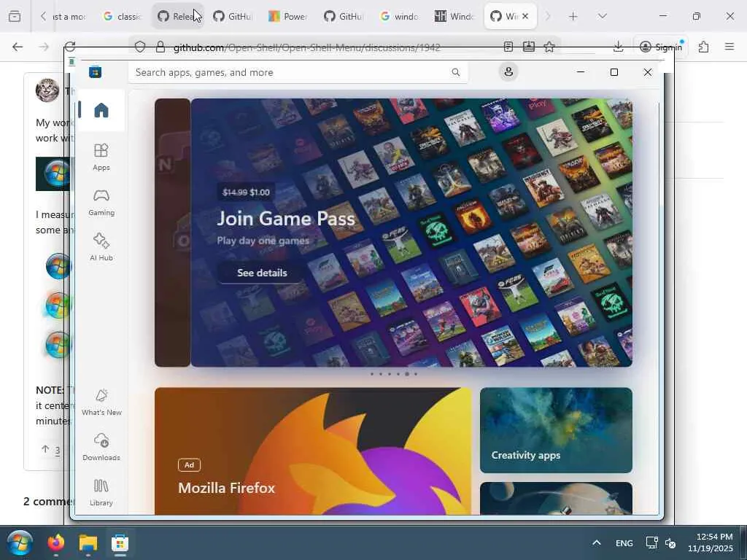This screenshot has width=747, height=560.
Task: Open taskbar clock showing 12:54 PM
Action: pos(710,542)
